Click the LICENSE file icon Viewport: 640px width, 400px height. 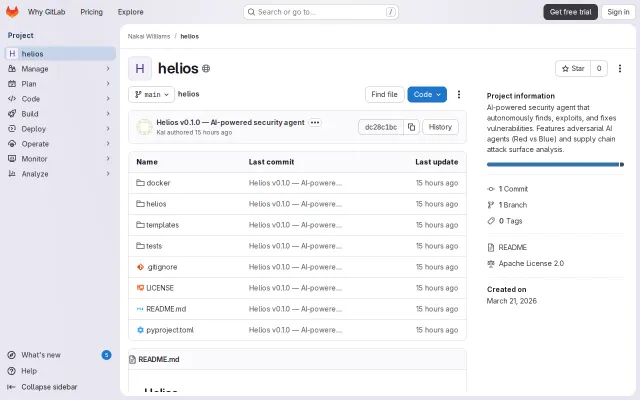pos(140,287)
